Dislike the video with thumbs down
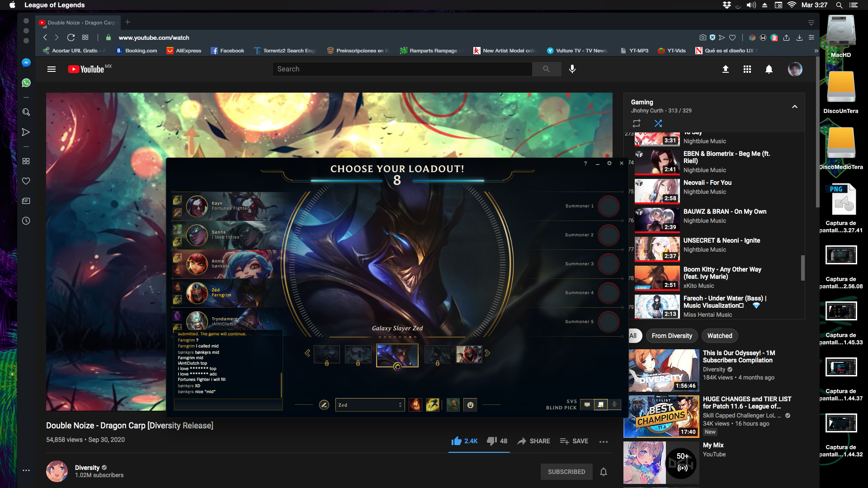This screenshot has height=488, width=868. 497,441
